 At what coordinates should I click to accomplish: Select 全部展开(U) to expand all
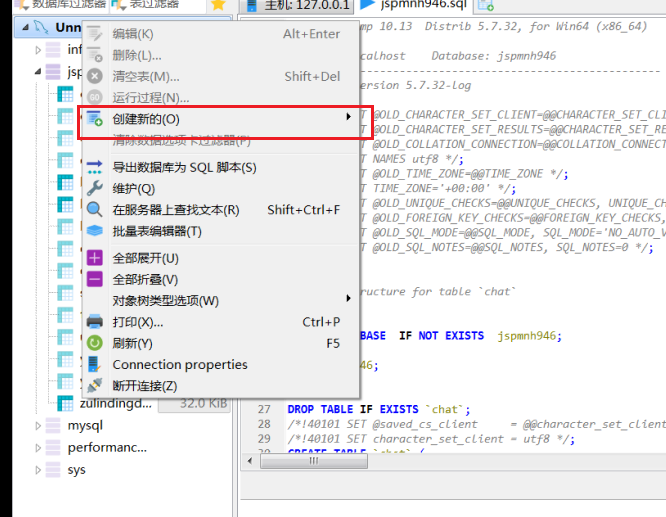(221, 258)
